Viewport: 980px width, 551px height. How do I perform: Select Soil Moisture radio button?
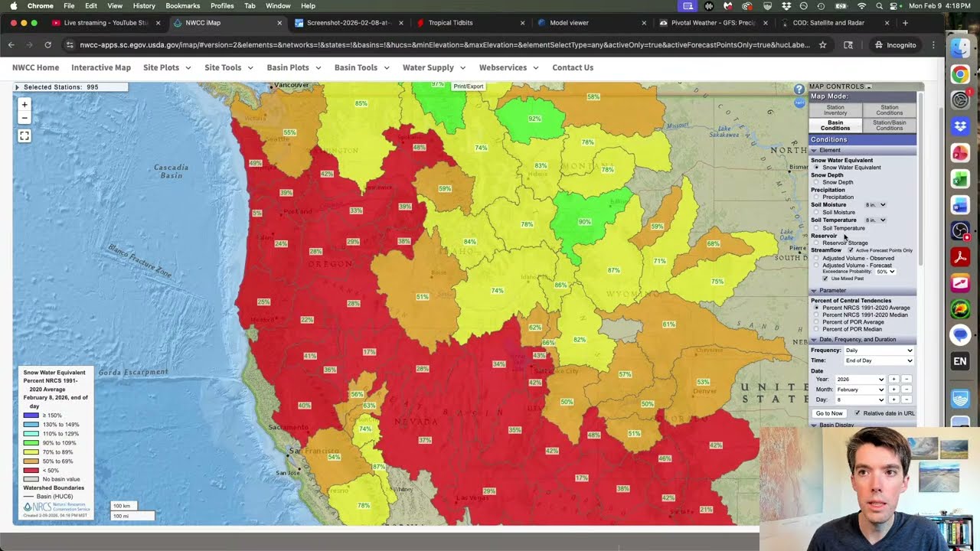[x=816, y=213]
